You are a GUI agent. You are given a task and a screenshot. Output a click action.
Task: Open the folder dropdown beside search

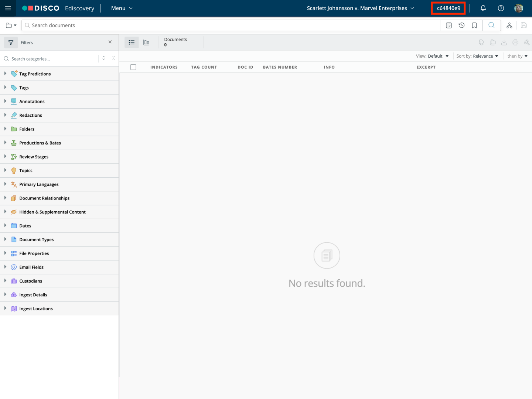[x=11, y=25]
